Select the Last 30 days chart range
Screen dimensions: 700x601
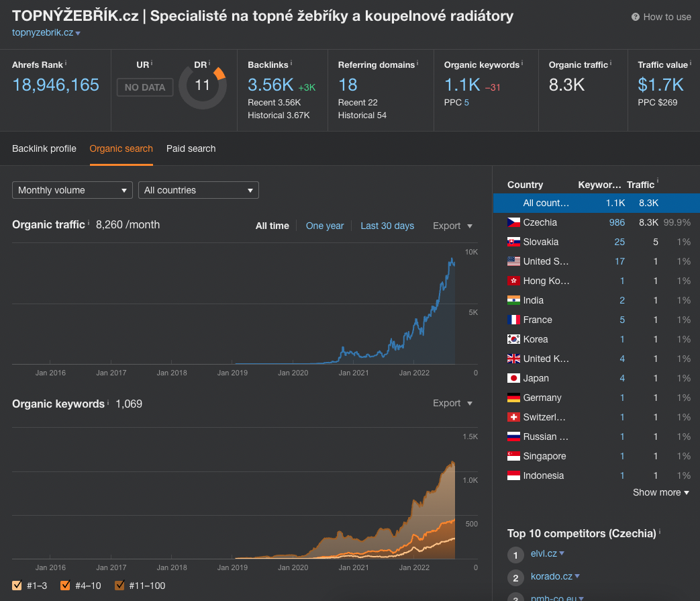click(387, 226)
